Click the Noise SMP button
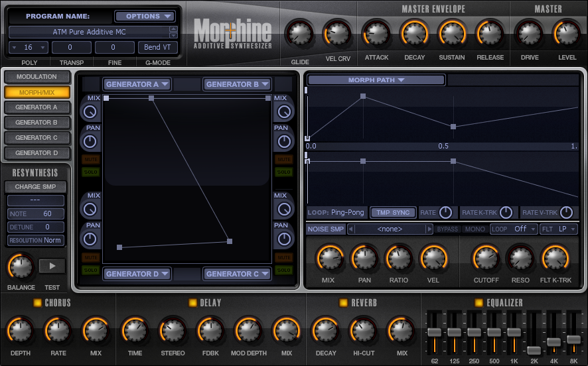Viewport: 588px width, 366px height. (x=325, y=229)
